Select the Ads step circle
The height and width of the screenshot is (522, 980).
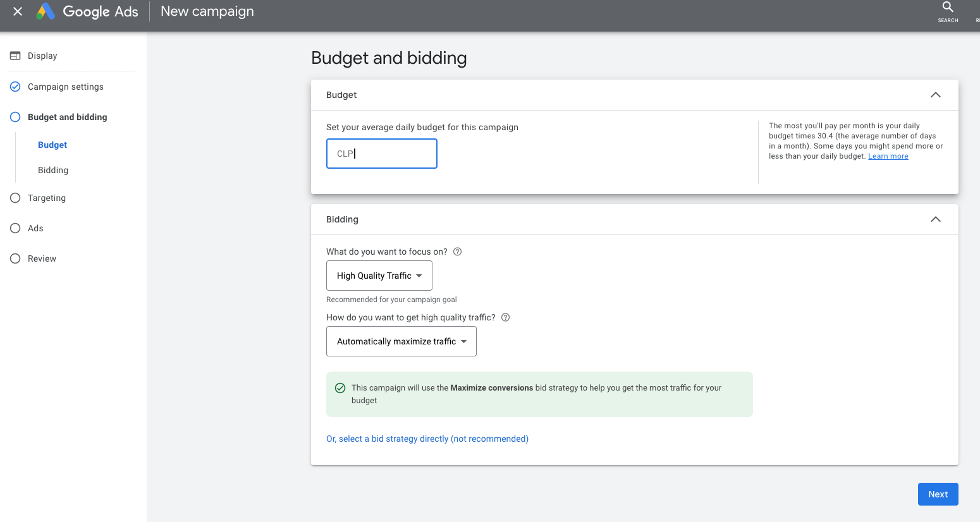pyautogui.click(x=15, y=228)
